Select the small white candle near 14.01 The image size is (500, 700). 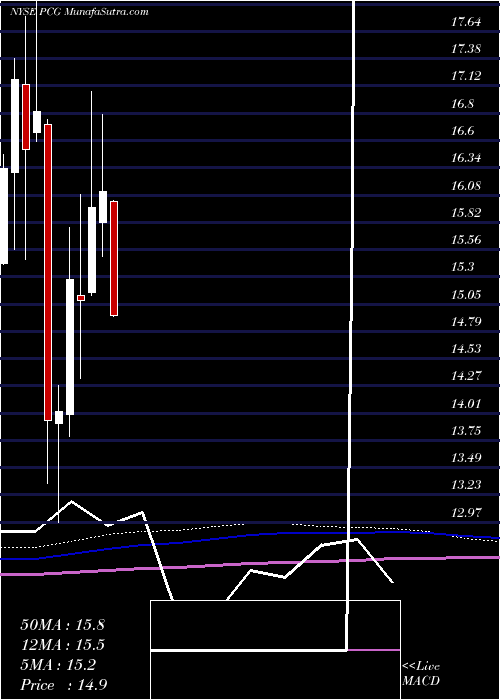(59, 417)
